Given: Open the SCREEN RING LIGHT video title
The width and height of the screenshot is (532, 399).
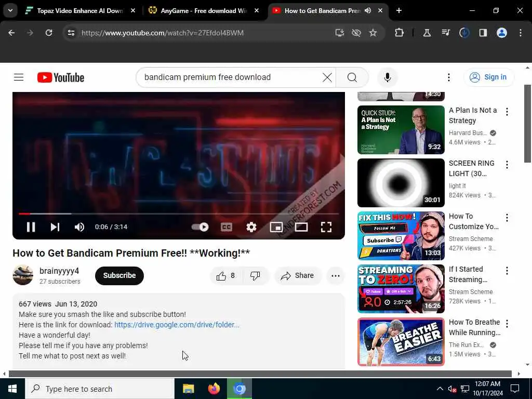Looking at the screenshot, I should 471,168.
